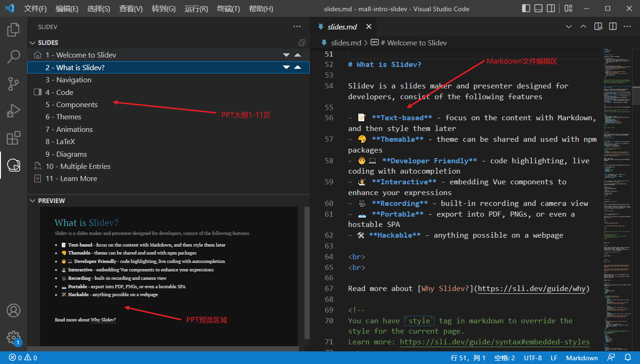Open SLIDEV panel more actions menu
Viewport: 640px width, 364px height.
click(x=297, y=27)
